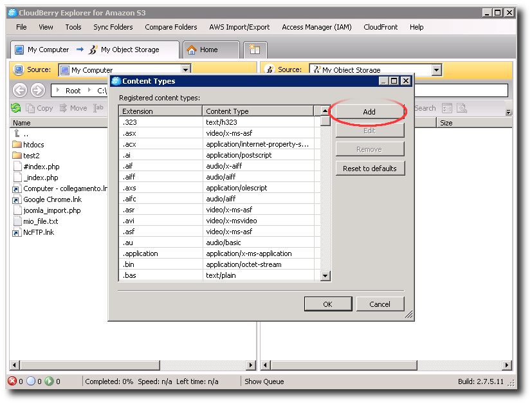Click the computer icon beside the left Source label

(x=19, y=69)
